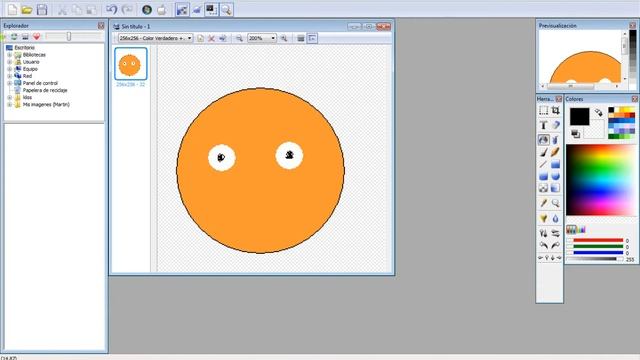Select the orange pencil tool

(556, 152)
